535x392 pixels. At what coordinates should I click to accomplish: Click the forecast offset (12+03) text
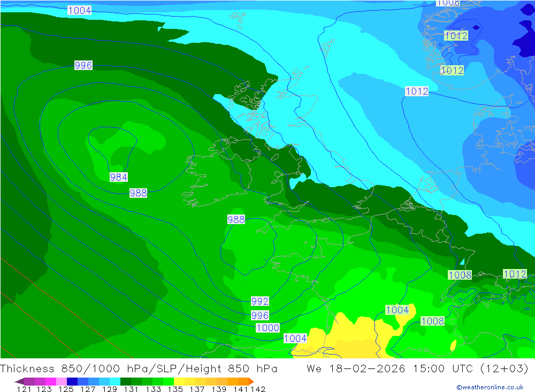505,369
